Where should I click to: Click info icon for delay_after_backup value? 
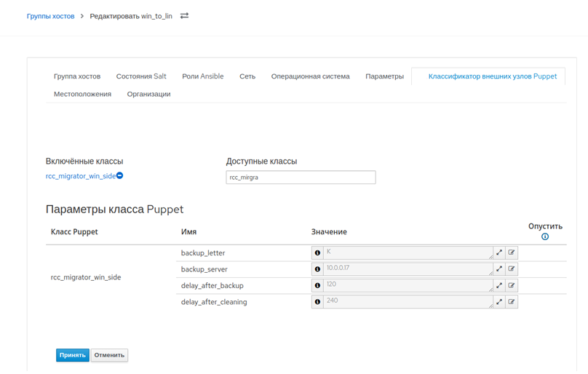click(317, 286)
